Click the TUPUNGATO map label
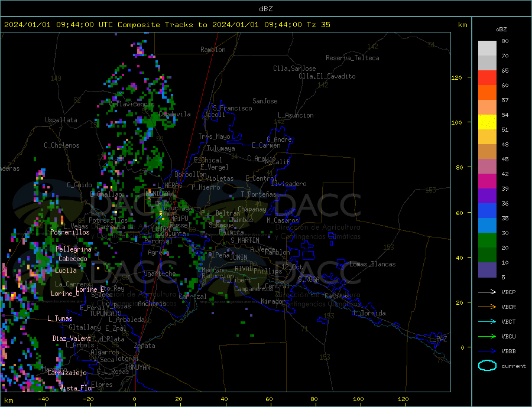532x407 pixels. click(106, 314)
